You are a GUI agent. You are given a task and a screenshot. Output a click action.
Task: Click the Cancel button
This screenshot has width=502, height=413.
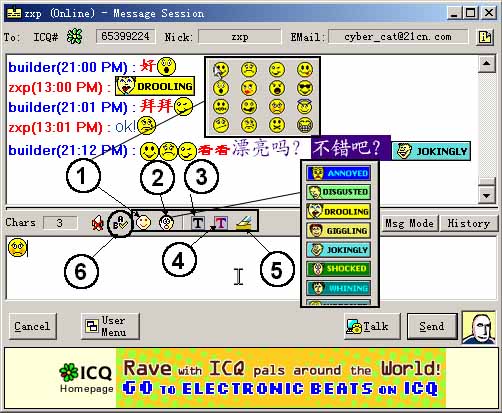pyautogui.click(x=32, y=326)
